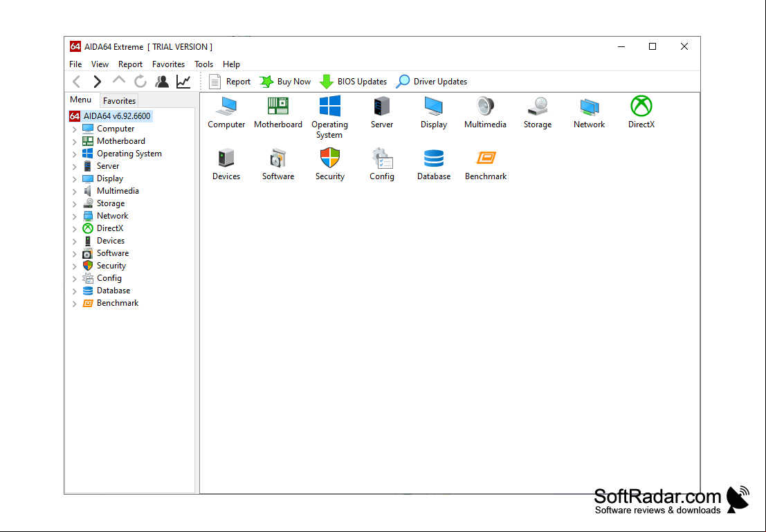Screen dimensions: 766x532
Task: Select AIDA64 v6.92.6600 root tree item
Action: tap(111, 116)
